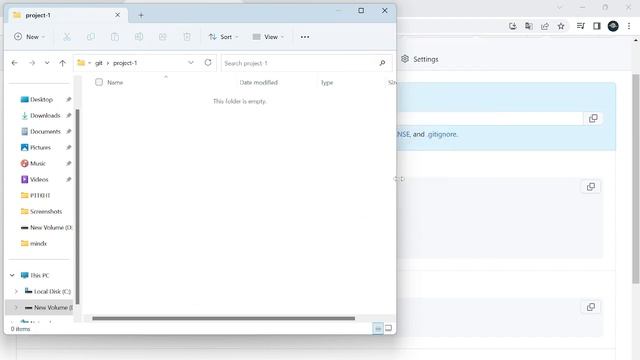Click the Rename icon in toolbar
Image resolution: width=640 pixels, height=360 pixels.
(139, 37)
